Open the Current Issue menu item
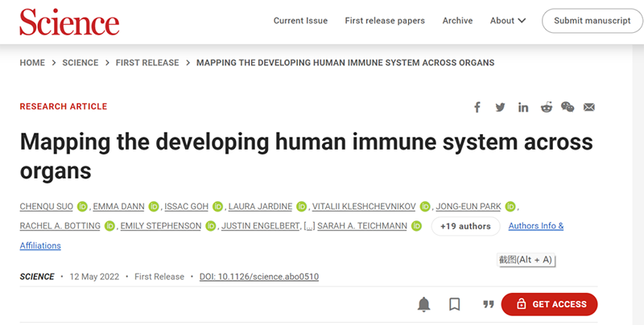 (x=300, y=21)
